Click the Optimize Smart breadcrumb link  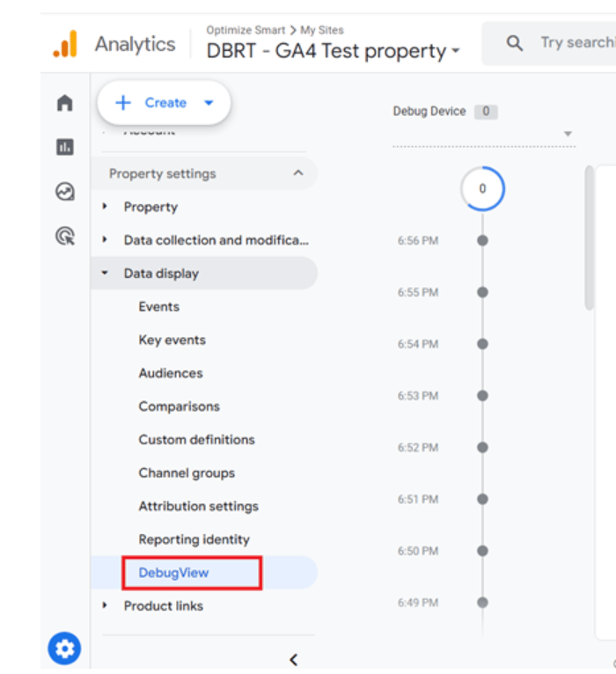(246, 30)
